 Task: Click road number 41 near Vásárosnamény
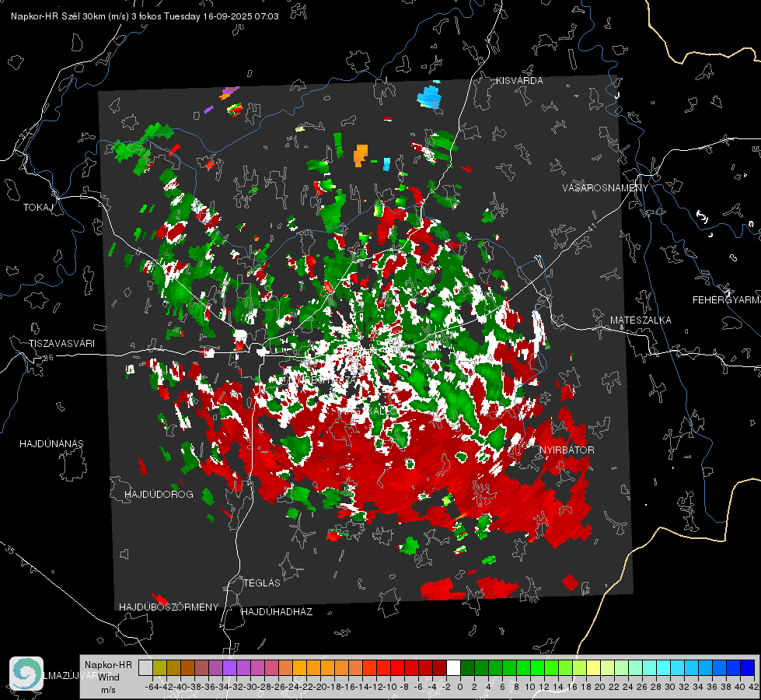(592, 227)
